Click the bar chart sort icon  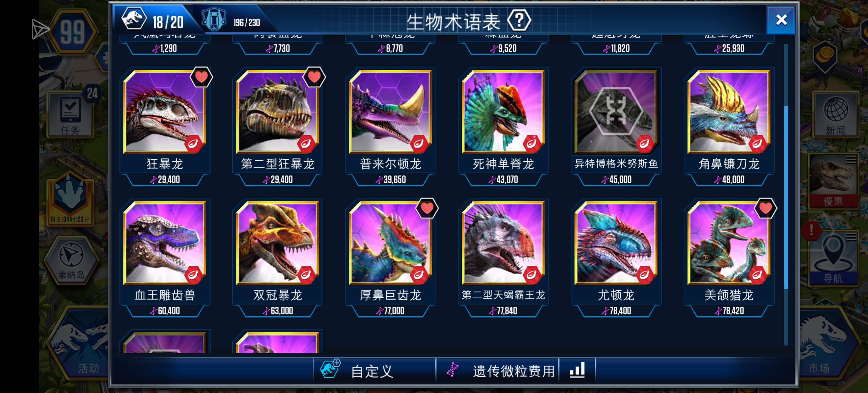[x=577, y=370]
